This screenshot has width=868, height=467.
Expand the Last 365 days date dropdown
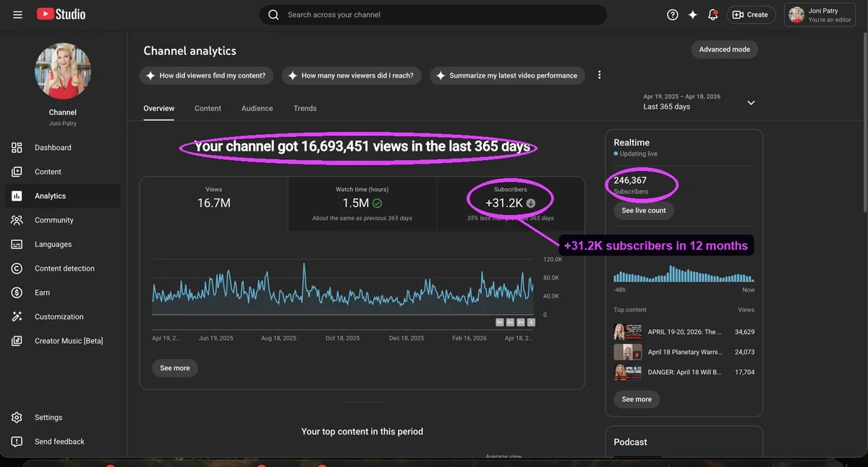(698, 102)
